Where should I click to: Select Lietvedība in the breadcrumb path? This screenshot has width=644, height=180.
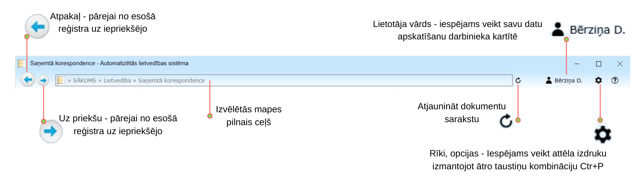117,80
